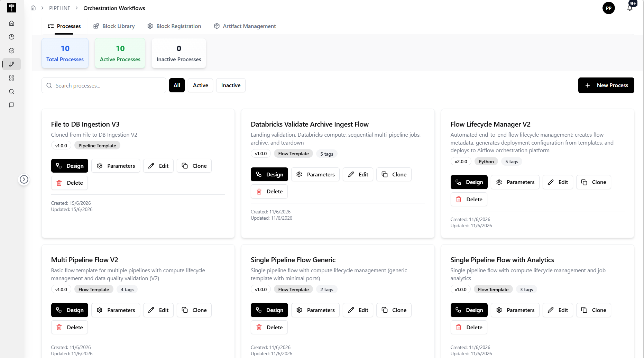Open the PP user avatar menu

click(x=608, y=8)
